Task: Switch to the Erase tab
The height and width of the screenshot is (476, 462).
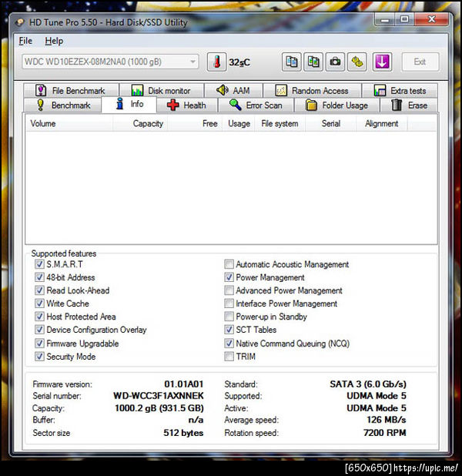Action: tap(409, 105)
